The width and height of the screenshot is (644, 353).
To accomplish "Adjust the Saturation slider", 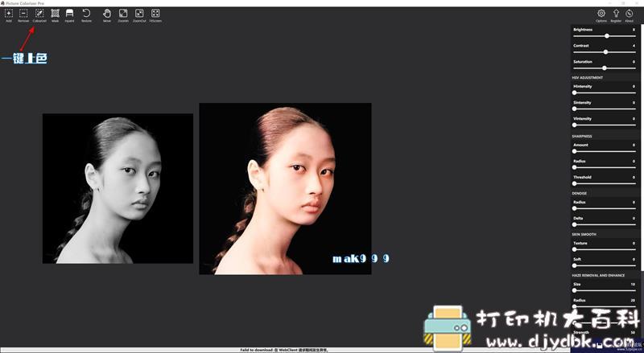I will (x=605, y=68).
